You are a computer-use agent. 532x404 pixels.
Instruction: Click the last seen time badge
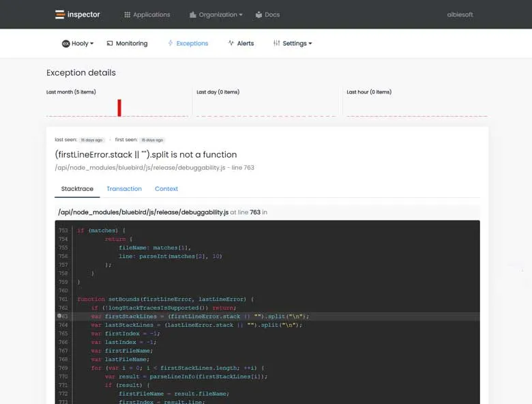(x=91, y=140)
